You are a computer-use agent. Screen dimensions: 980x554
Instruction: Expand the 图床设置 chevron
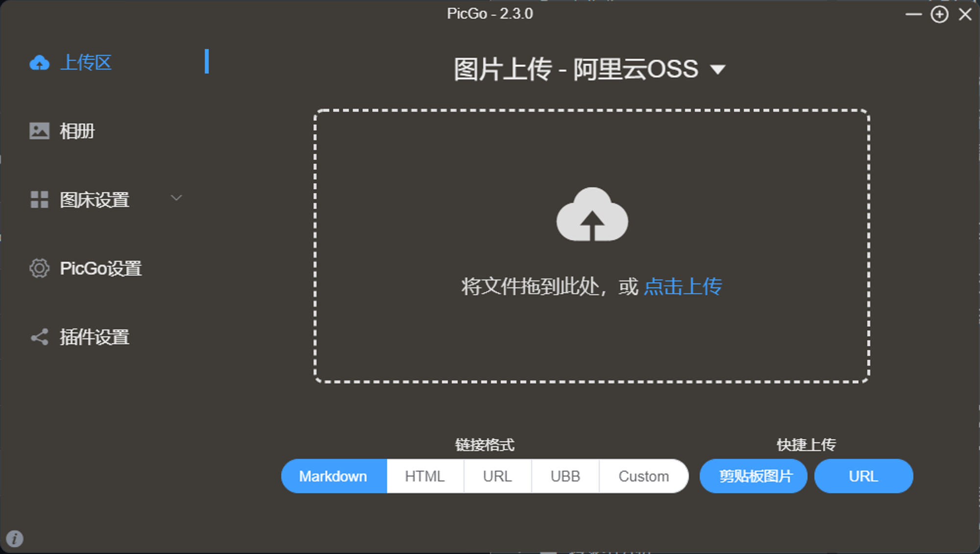176,198
